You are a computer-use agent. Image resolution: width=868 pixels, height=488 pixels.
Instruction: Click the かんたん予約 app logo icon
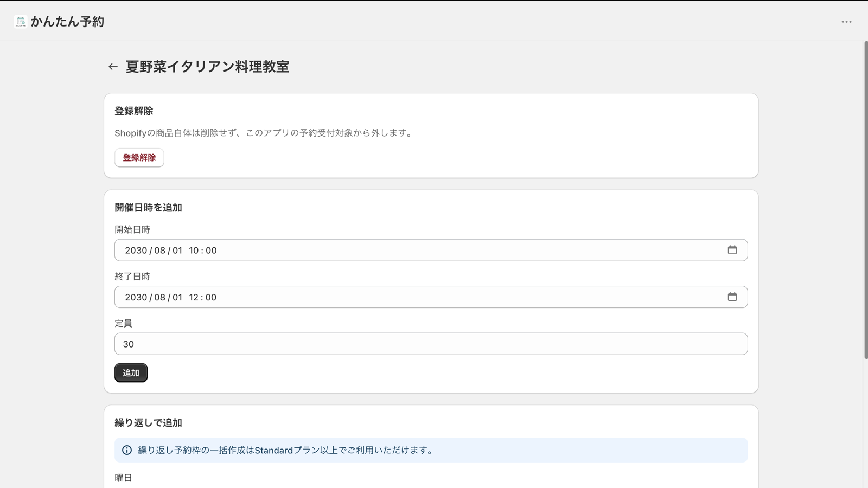[21, 22]
